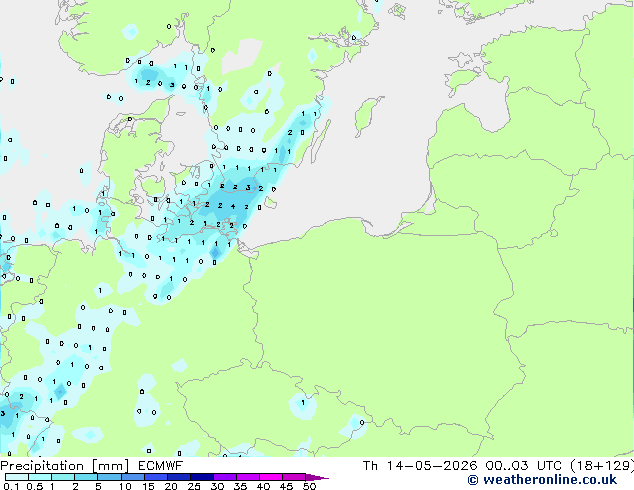This screenshot has width=634, height=490.
Task: Click the '50' legend scale label
Action: pyautogui.click(x=310, y=486)
